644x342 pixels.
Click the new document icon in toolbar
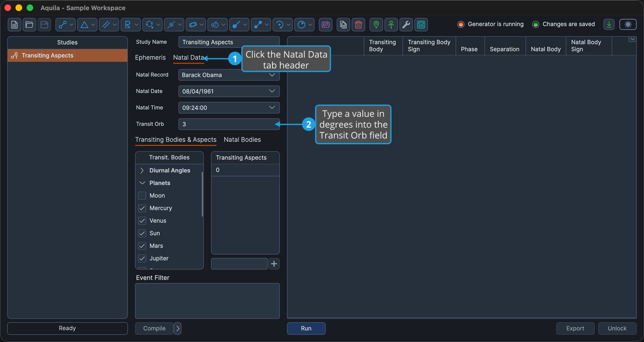(14, 25)
